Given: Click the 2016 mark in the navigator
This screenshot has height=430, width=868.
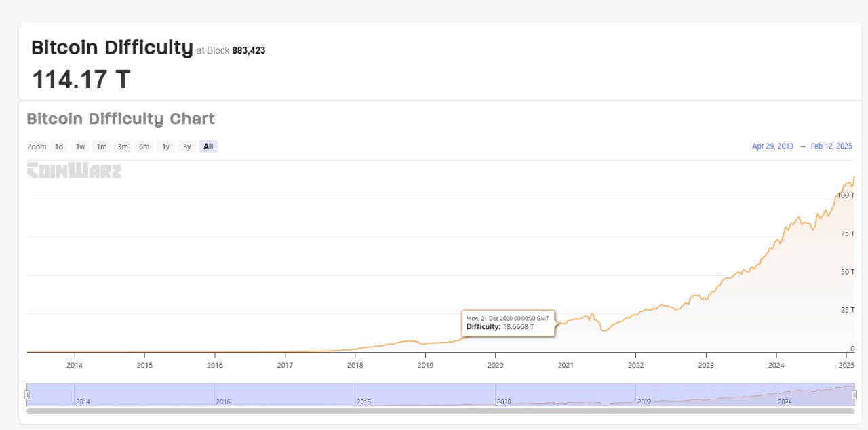Looking at the screenshot, I should (223, 402).
